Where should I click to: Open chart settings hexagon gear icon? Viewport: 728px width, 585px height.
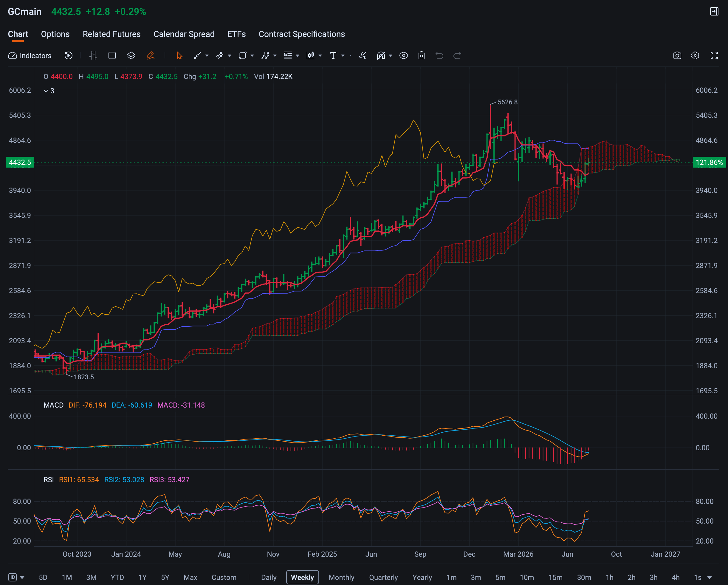[695, 56]
